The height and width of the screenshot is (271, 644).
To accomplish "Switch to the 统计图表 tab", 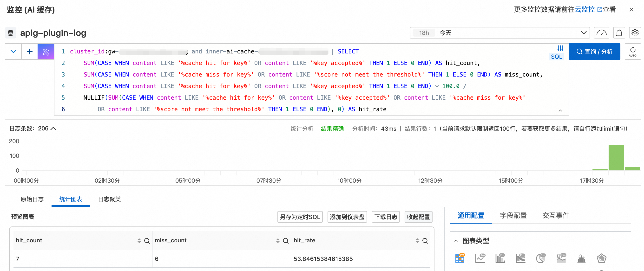I will tap(71, 199).
